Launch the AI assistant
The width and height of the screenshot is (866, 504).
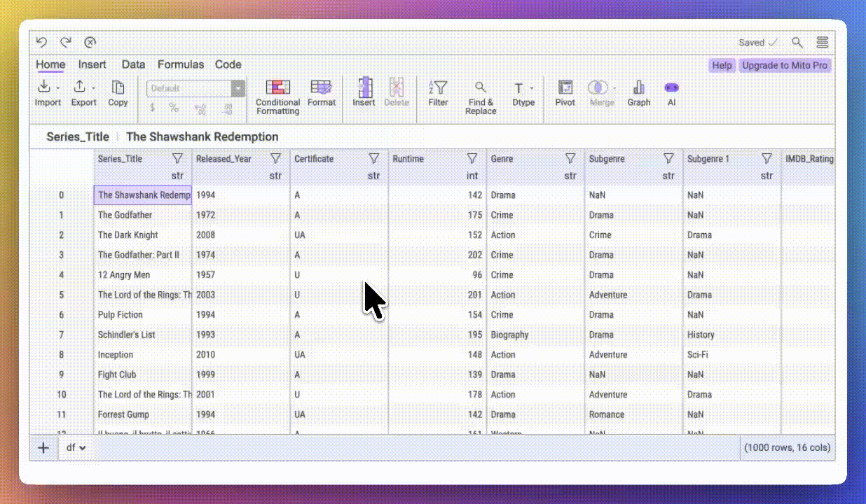point(671,91)
